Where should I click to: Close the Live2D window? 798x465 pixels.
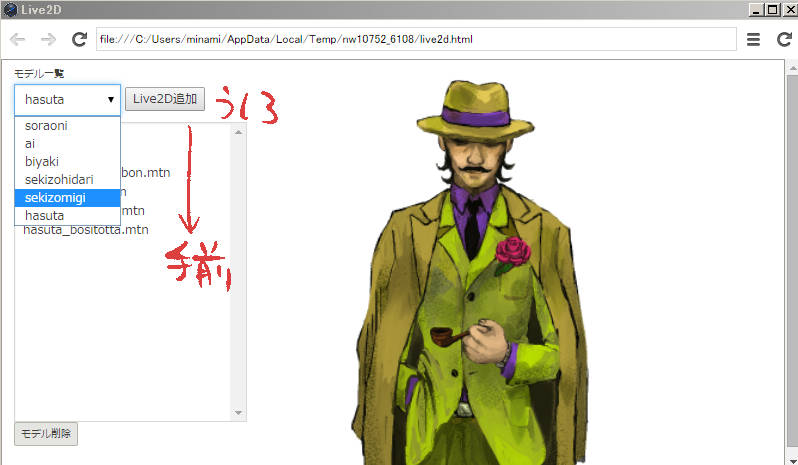[790, 10]
